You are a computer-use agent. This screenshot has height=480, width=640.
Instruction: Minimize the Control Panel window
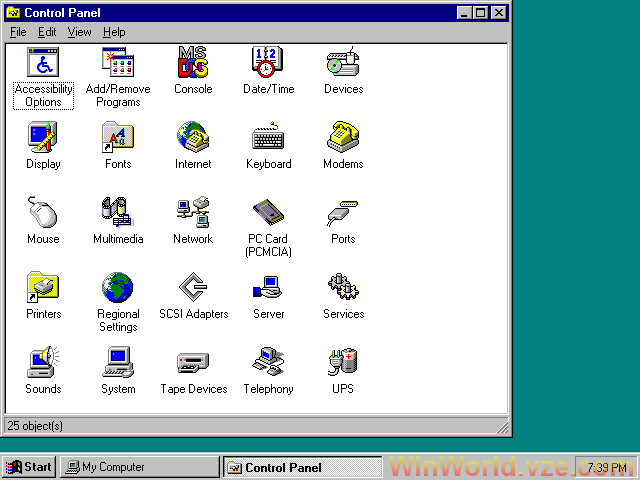tap(464, 13)
